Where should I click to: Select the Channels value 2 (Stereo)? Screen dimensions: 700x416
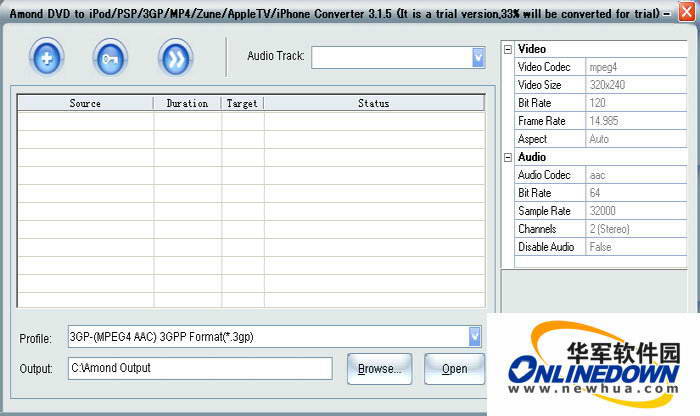pyautogui.click(x=636, y=229)
